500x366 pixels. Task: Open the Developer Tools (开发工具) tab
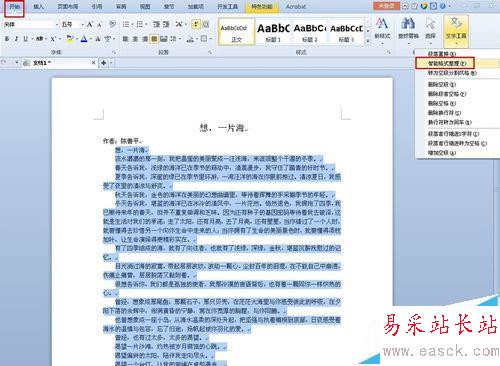[227, 6]
